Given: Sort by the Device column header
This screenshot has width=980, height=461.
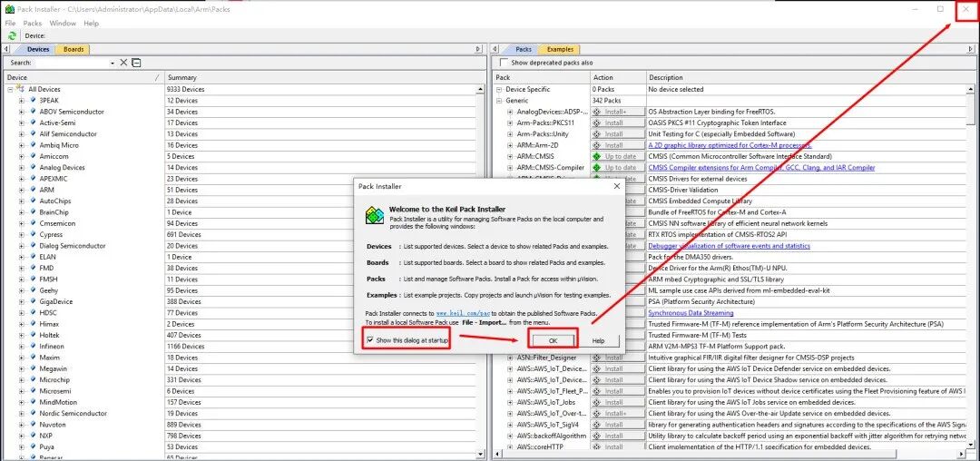Looking at the screenshot, I should pos(83,77).
